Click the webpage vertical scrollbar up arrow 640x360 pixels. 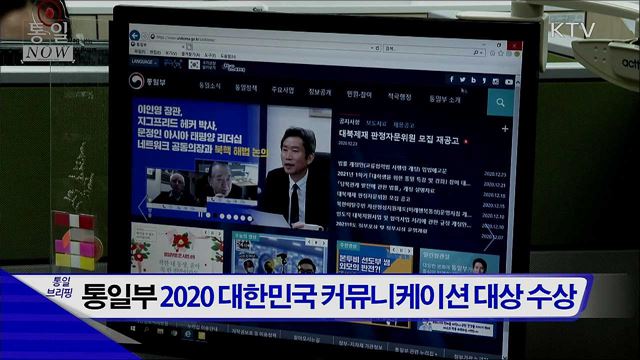tap(518, 83)
